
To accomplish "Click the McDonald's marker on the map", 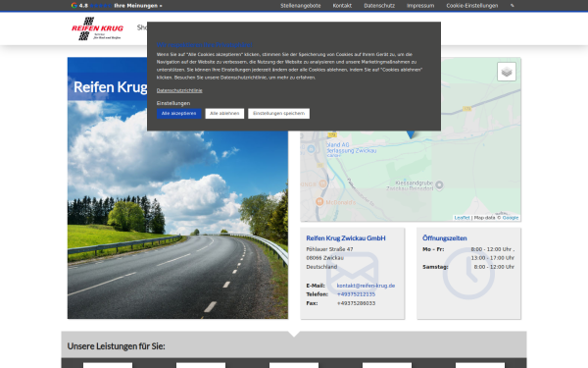I will click(x=319, y=202).
